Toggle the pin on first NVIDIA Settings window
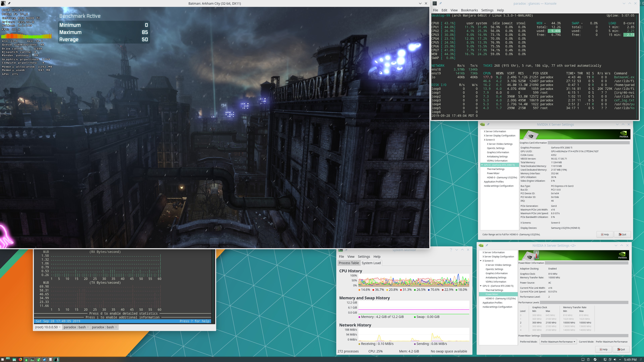The width and height of the screenshot is (644, 362). (x=488, y=124)
